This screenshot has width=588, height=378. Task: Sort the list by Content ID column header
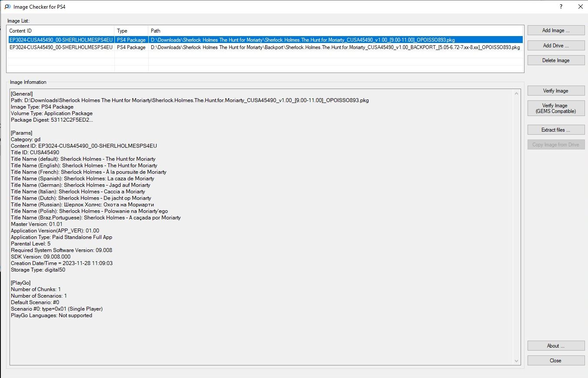60,31
